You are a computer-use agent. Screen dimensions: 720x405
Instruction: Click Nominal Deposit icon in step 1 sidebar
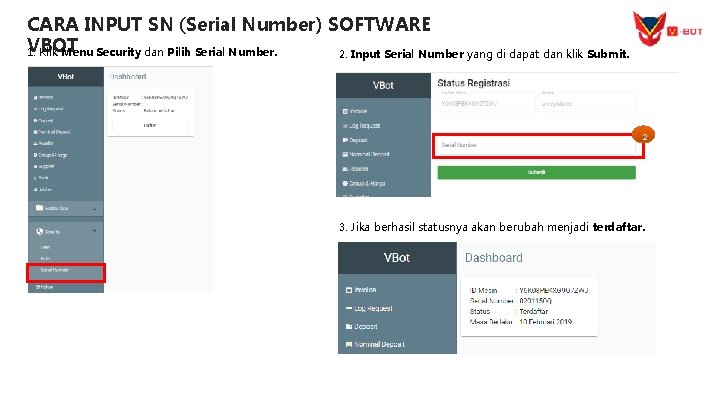tap(35, 132)
